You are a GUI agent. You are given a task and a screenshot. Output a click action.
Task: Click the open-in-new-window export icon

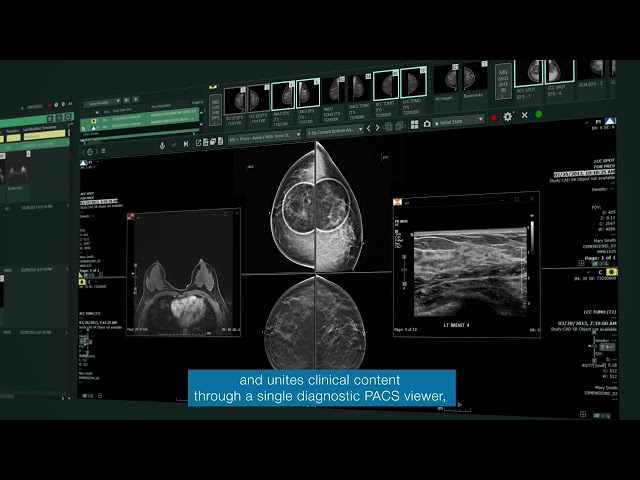point(198,142)
